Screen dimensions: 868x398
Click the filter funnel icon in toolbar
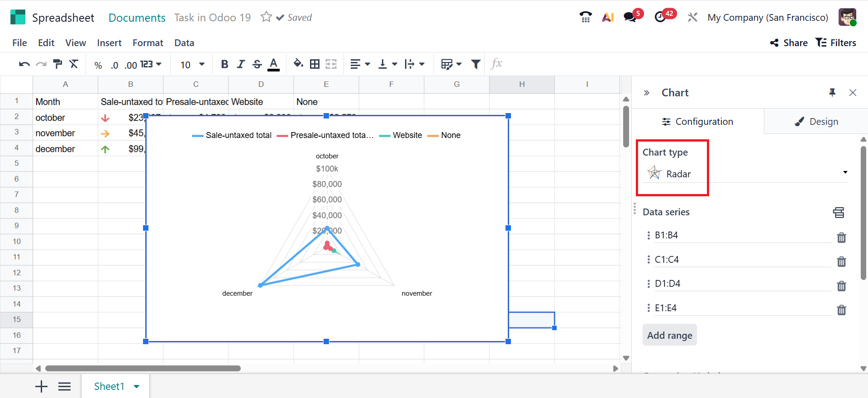[476, 64]
